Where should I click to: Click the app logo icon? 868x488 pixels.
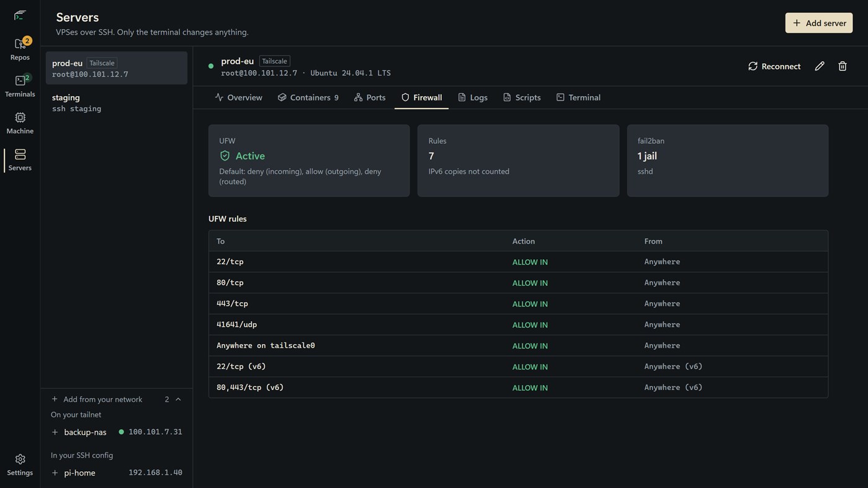click(20, 15)
